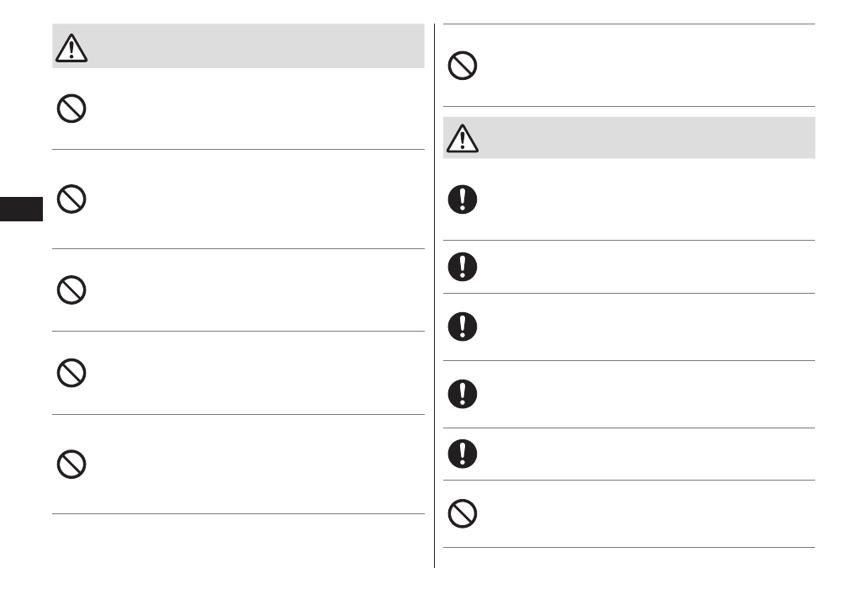The height and width of the screenshot is (611, 868).
Task: Click the blank area beside first left prohibition icon
Action: click(x=252, y=109)
